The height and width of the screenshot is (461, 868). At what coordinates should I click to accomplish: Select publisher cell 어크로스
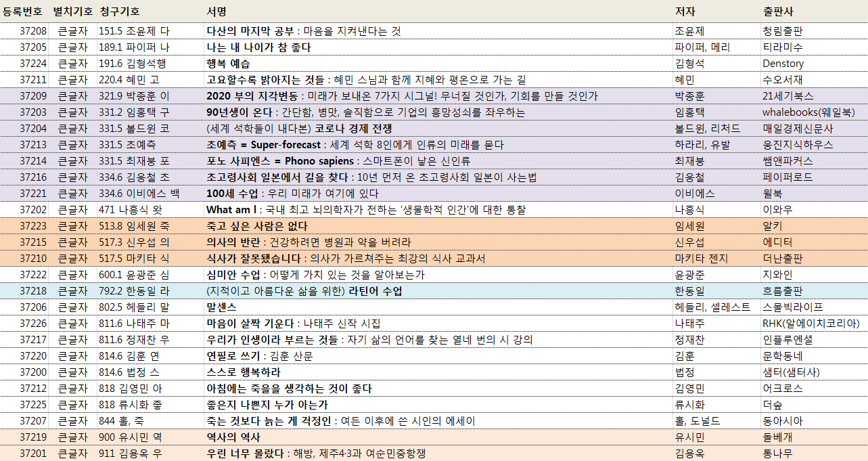(782, 389)
